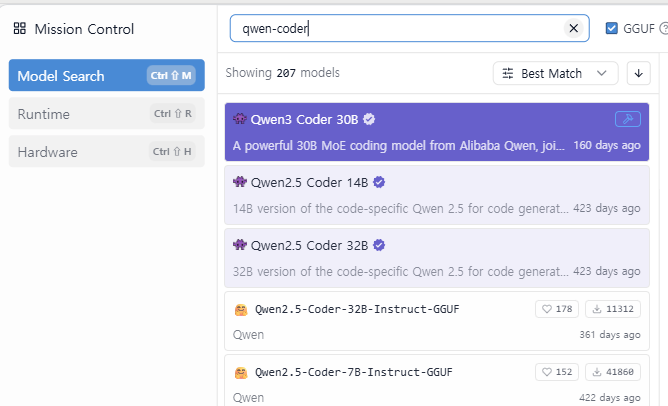Viewport: 668px width, 406px height.
Task: Toggle the GGUF checkbox
Action: pyautogui.click(x=611, y=29)
